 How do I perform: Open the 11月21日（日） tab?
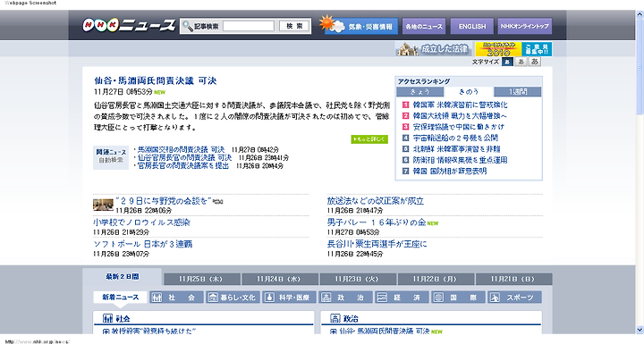513,279
